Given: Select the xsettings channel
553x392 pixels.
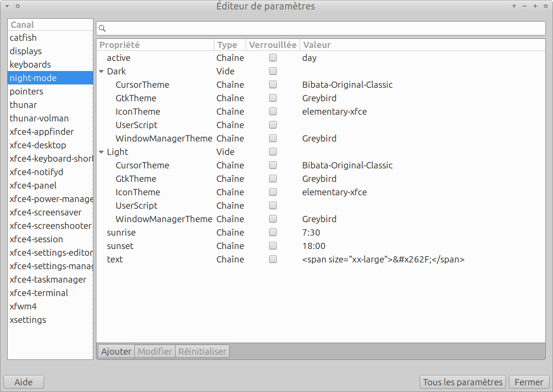Looking at the screenshot, I should pyautogui.click(x=50, y=320).
